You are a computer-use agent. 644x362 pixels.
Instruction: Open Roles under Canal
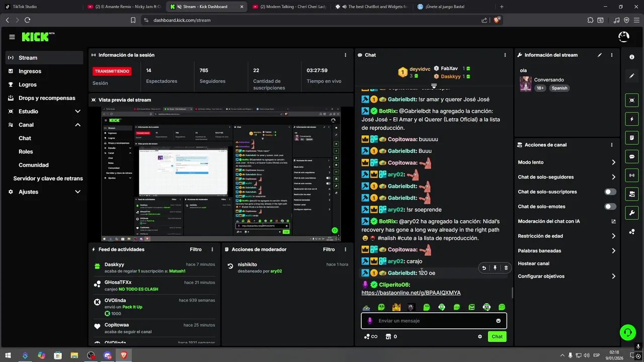coord(26,151)
